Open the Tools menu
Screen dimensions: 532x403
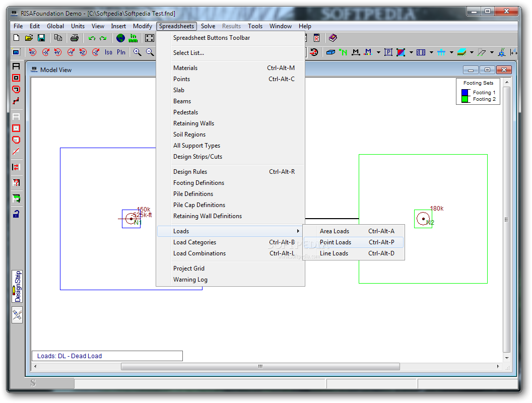(255, 26)
